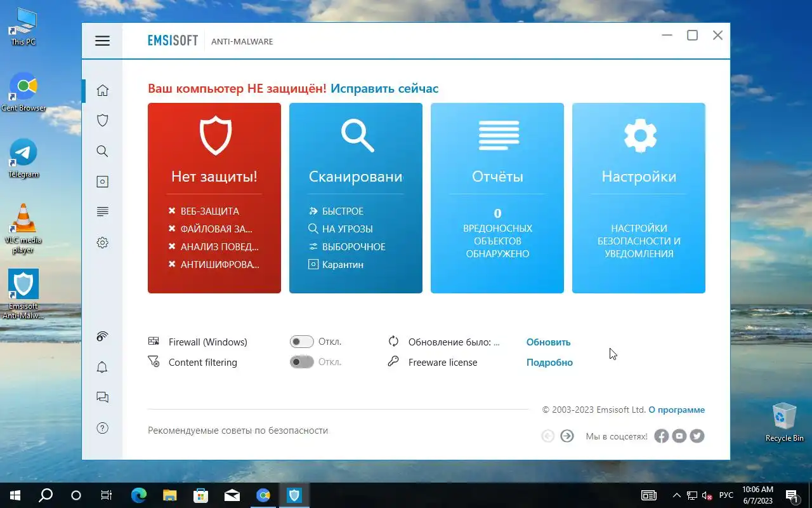Image resolution: width=812 pixels, height=508 pixels.
Task: Open the chat support sidebar icon
Action: click(102, 398)
